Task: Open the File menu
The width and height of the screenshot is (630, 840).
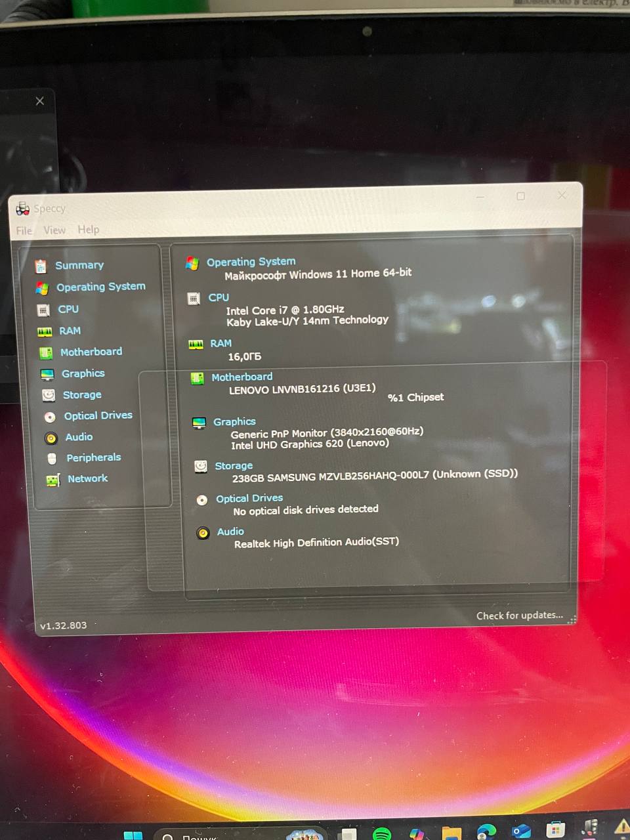Action: click(24, 230)
